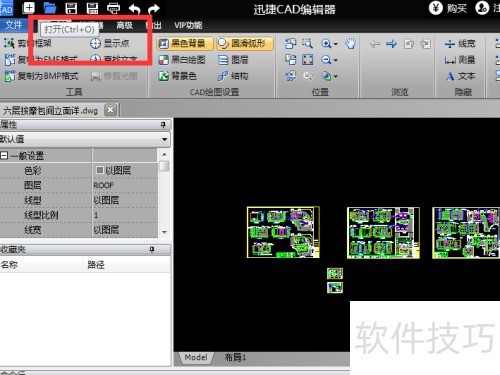This screenshot has height=375, width=500.
Task: Click the grey previous arrow in 浏览
Action: [375, 44]
